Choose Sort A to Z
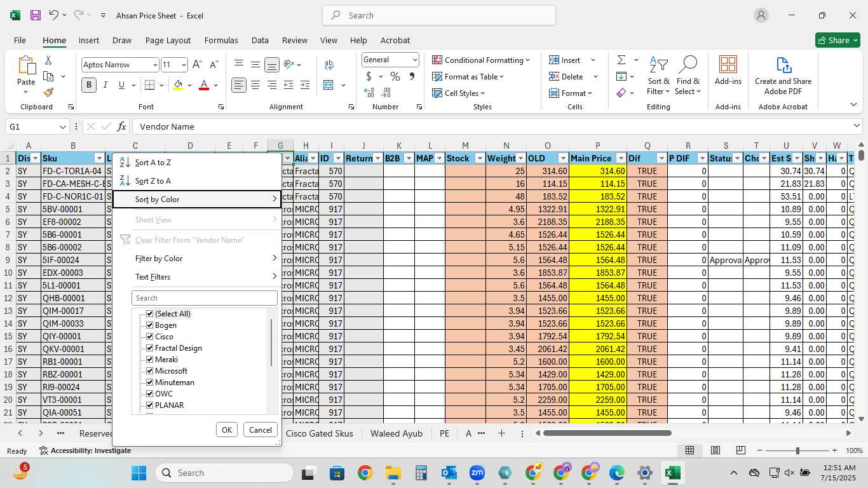Screen dimensions: 868x488 (x=197, y=163)
